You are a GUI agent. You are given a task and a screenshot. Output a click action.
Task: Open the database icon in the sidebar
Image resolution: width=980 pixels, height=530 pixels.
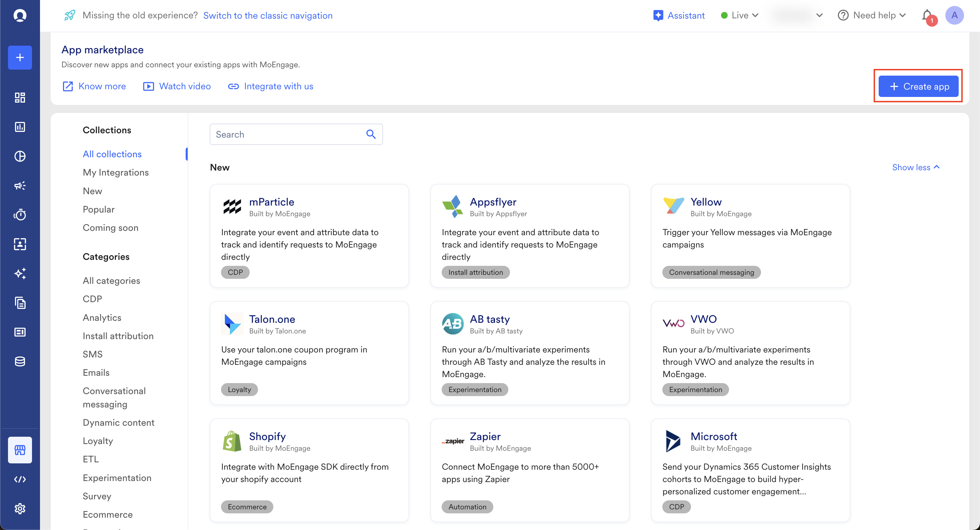20,361
